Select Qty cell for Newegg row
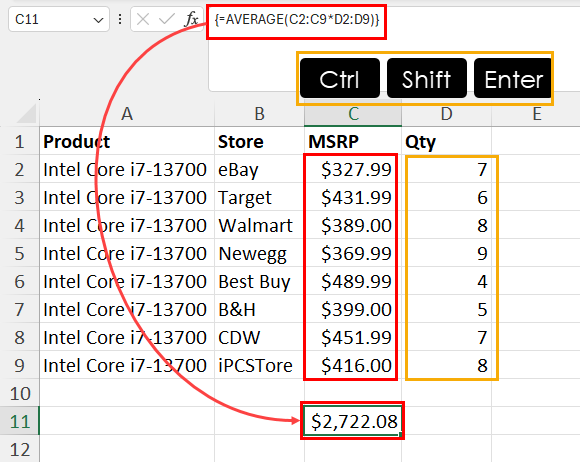This screenshot has height=462, width=580. click(x=446, y=254)
